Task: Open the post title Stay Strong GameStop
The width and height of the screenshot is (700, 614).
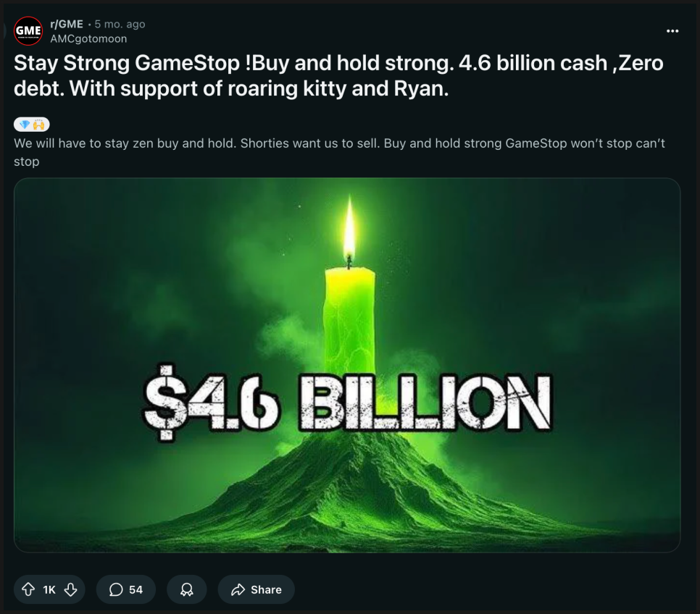Action: 338,75
